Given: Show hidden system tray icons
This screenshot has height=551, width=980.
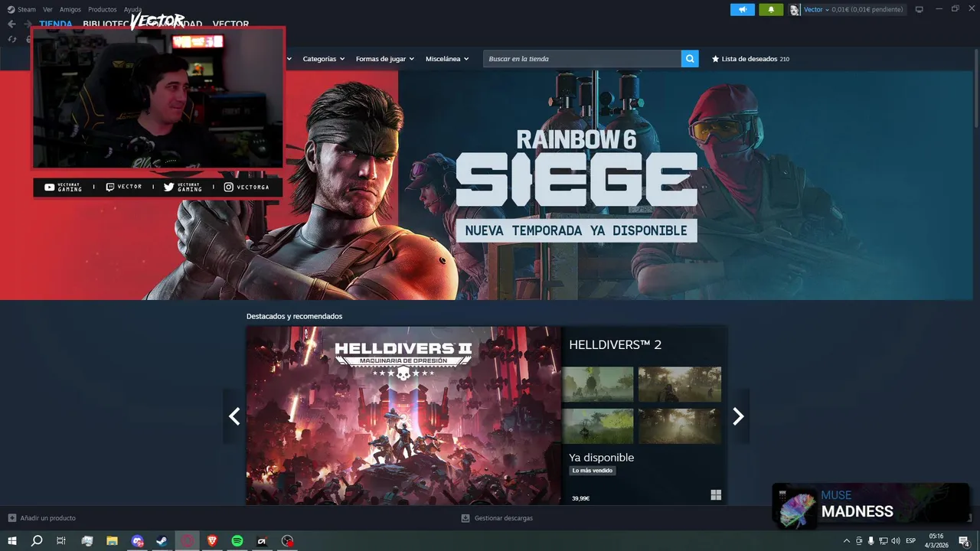Looking at the screenshot, I should click(x=846, y=541).
